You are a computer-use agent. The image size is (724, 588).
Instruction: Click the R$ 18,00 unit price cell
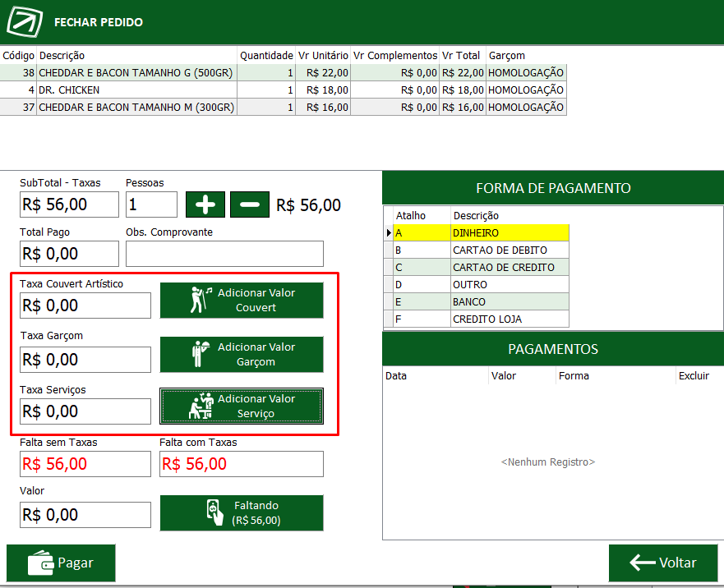323,90
